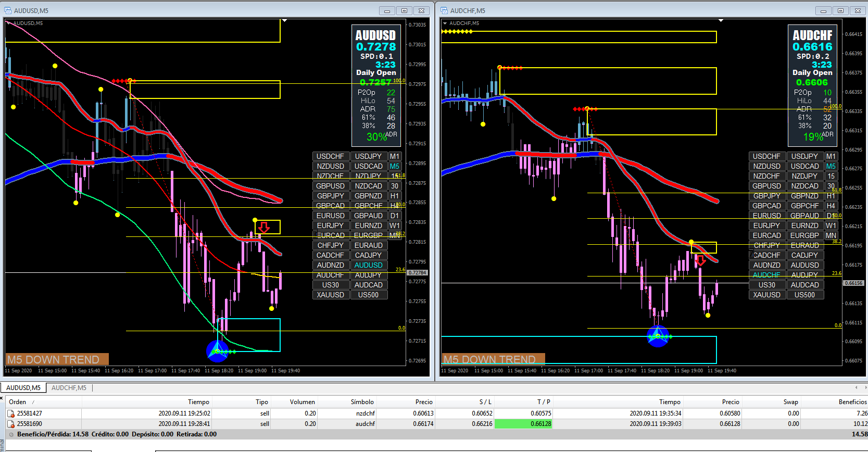
Task: Select the D1 timeframe button in the AUDUSD panel
Action: click(395, 216)
